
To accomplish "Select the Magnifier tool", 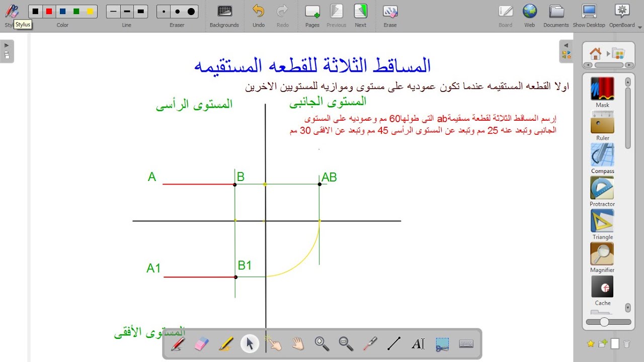I will (x=602, y=254).
